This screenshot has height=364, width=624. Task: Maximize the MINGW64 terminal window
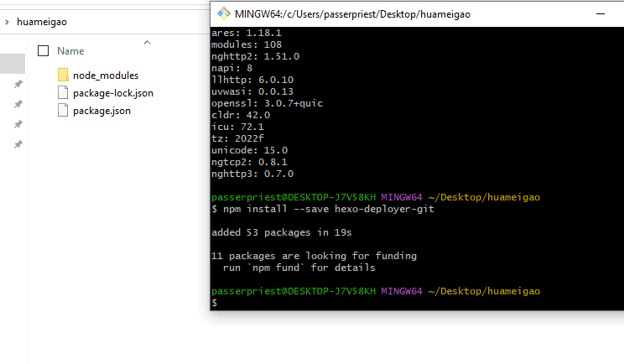click(621, 13)
